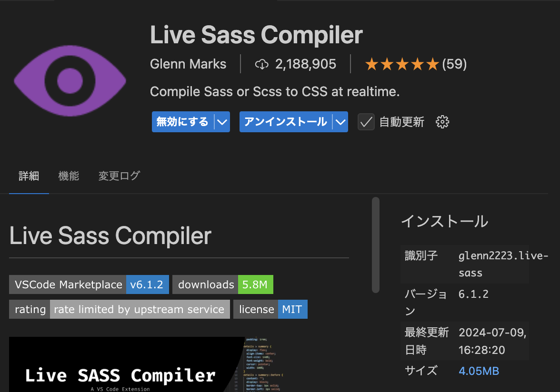Screen dimensions: 560x392
Task: Switch to the 機能 tab
Action: (x=69, y=176)
